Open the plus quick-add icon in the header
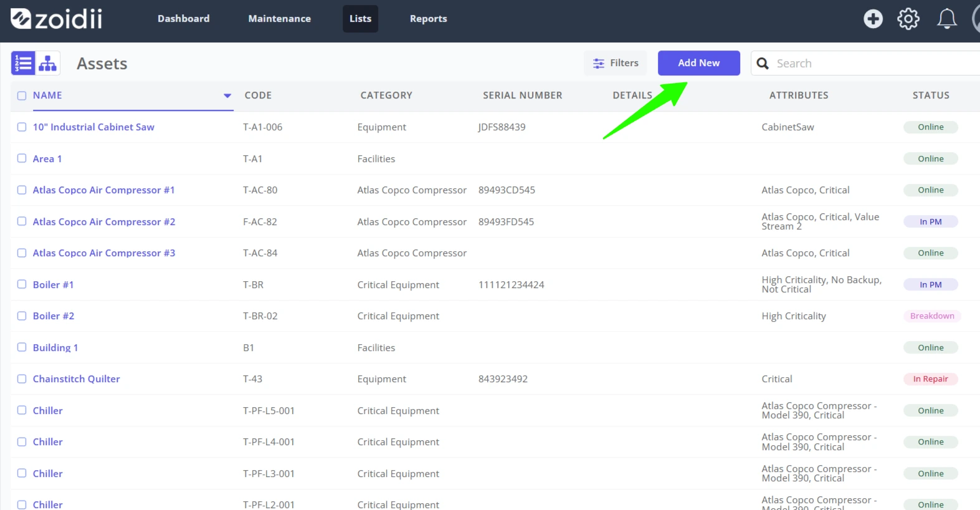This screenshot has height=510, width=980. click(x=873, y=19)
